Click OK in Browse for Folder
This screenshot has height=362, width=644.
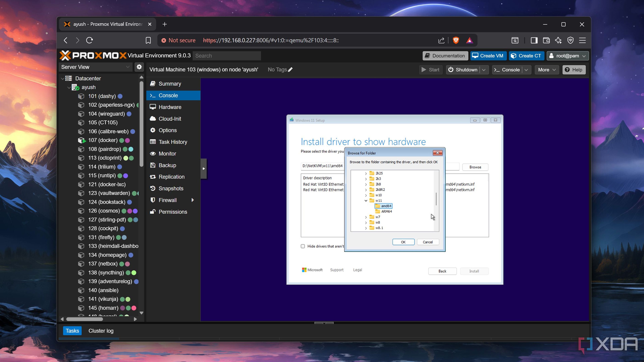coord(403,242)
